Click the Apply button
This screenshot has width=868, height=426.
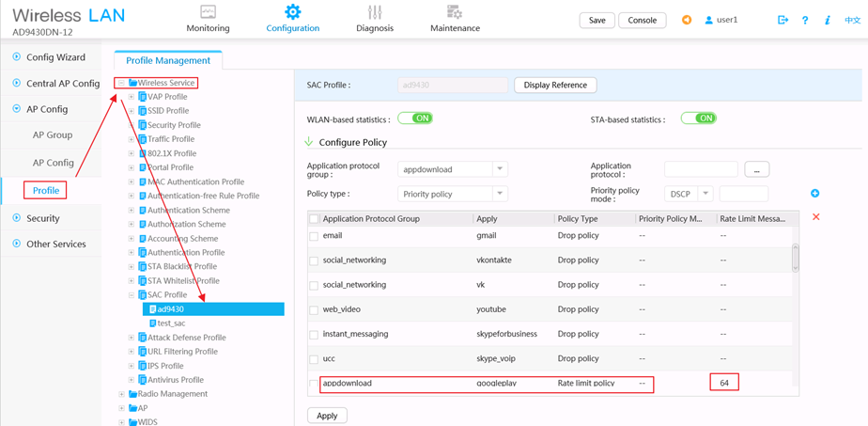click(327, 415)
